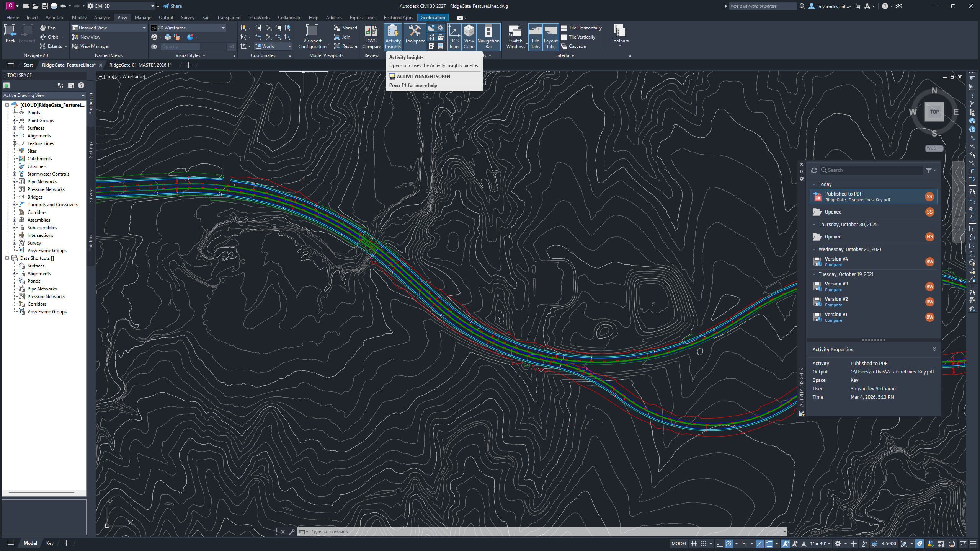
Task: Open the Activity Insights palette button
Action: [x=393, y=37]
